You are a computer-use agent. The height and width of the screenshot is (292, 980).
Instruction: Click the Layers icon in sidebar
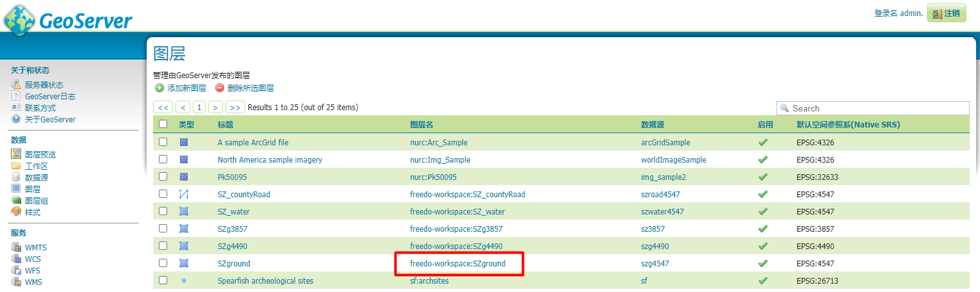pyautogui.click(x=16, y=188)
